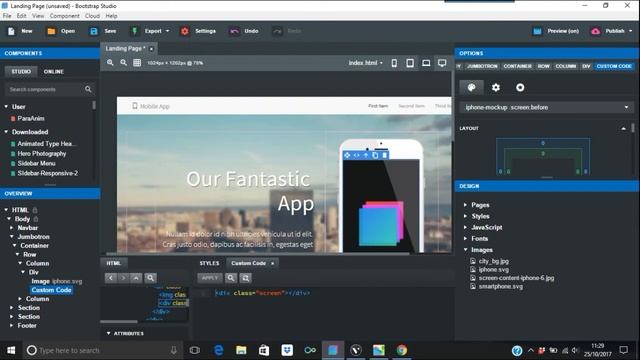
Task: Click the New document toolbar icon
Action: pos(11,31)
